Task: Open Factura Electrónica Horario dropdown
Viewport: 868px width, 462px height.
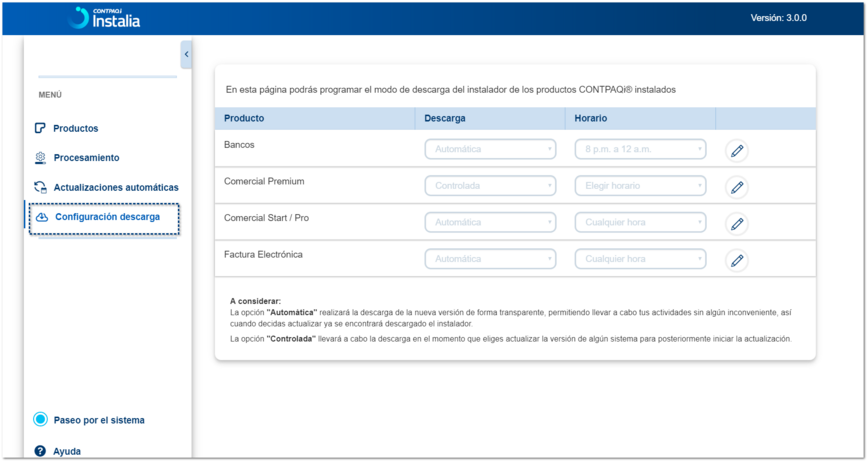Action: (x=640, y=258)
